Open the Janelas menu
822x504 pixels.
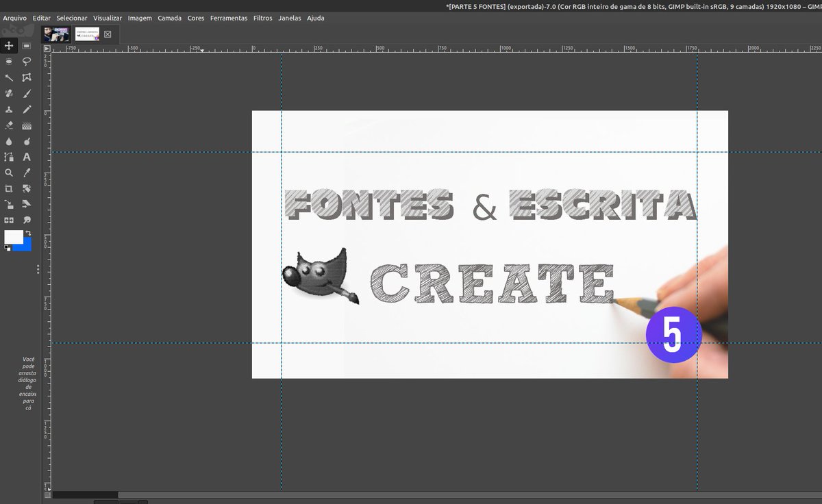(289, 18)
